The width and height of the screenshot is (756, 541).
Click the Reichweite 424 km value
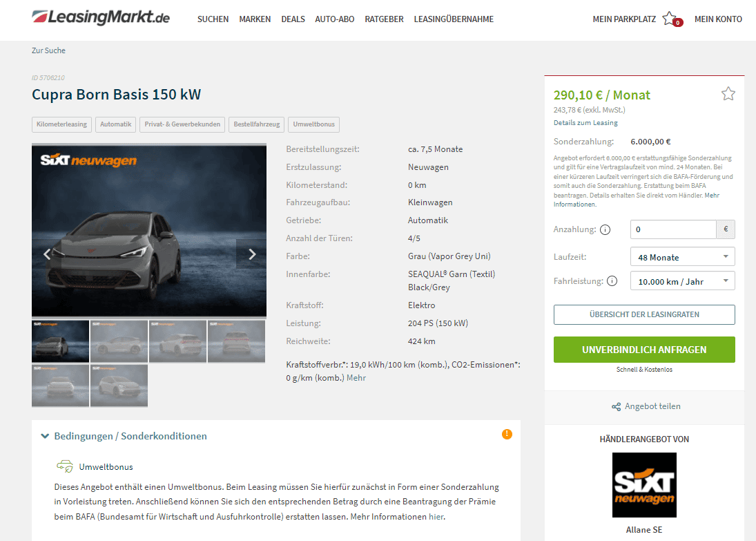pyautogui.click(x=421, y=341)
